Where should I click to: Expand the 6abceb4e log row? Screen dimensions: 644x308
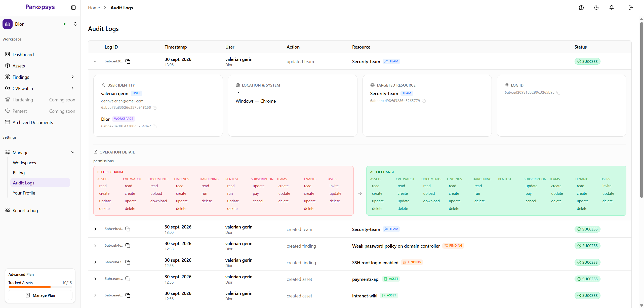[x=95, y=246]
